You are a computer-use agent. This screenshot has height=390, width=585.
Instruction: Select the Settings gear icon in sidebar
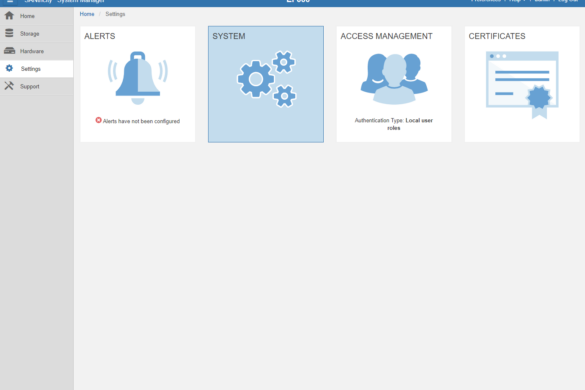pyautogui.click(x=9, y=68)
